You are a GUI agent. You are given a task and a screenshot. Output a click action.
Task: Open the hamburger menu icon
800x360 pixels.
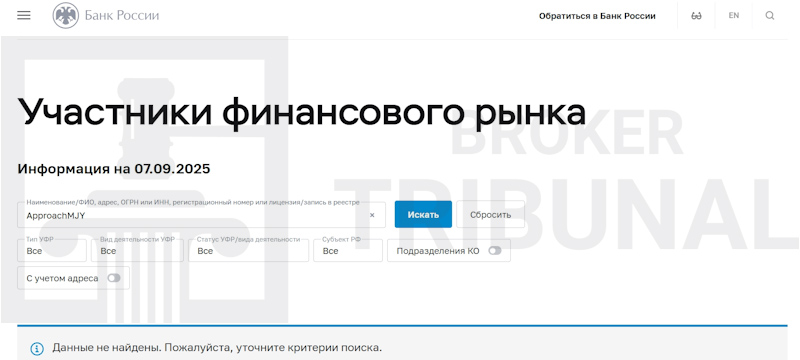(23, 15)
